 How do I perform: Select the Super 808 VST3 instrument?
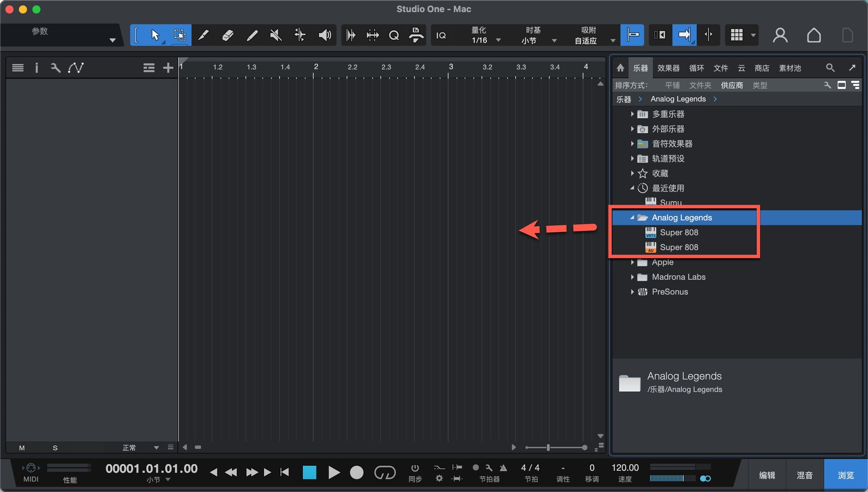pos(679,233)
